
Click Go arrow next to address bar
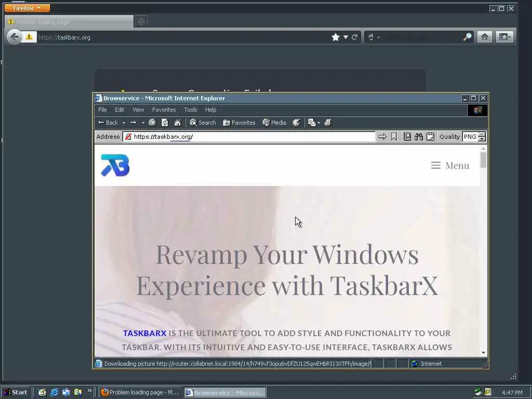382,137
